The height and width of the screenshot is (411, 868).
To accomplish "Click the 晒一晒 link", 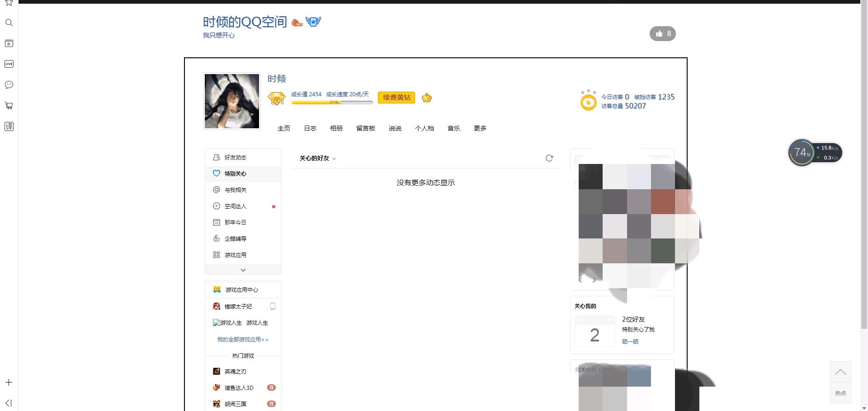I will (x=630, y=342).
